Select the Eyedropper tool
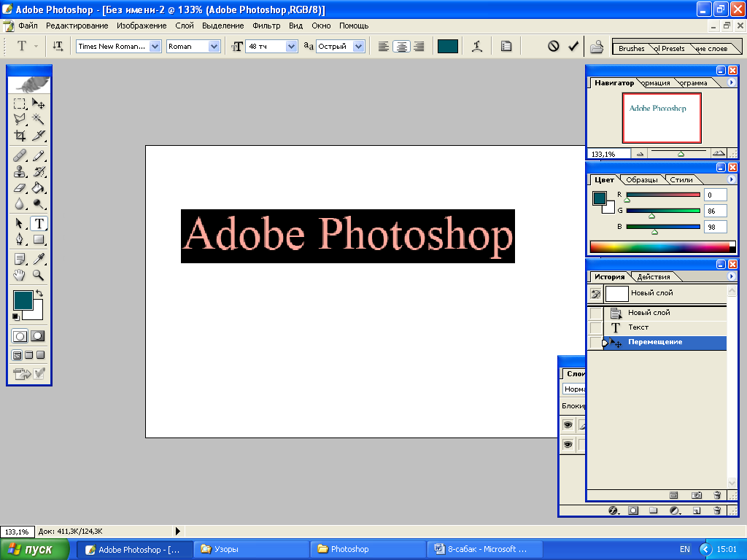 pos(38,259)
